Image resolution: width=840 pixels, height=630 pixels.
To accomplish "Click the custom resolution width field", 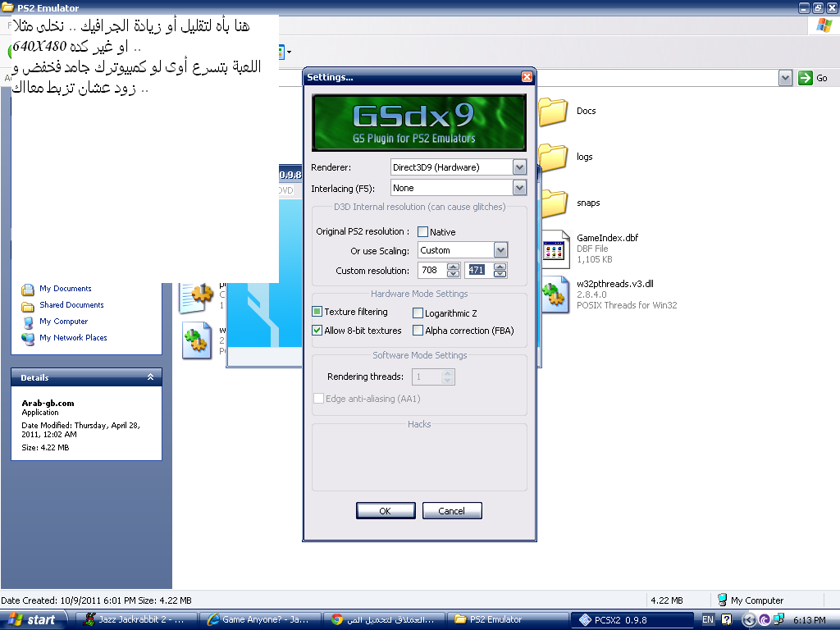I will (x=432, y=270).
